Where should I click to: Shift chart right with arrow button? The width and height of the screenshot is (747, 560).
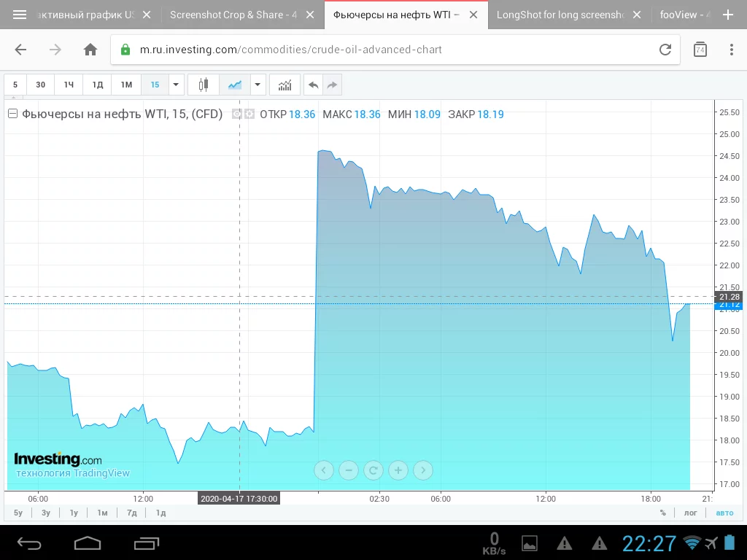(423, 470)
